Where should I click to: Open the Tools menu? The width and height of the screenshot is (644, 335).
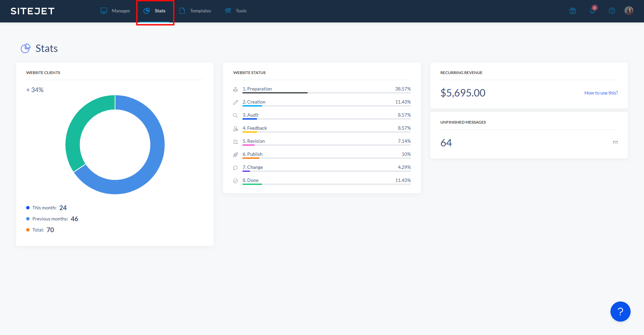tap(236, 11)
